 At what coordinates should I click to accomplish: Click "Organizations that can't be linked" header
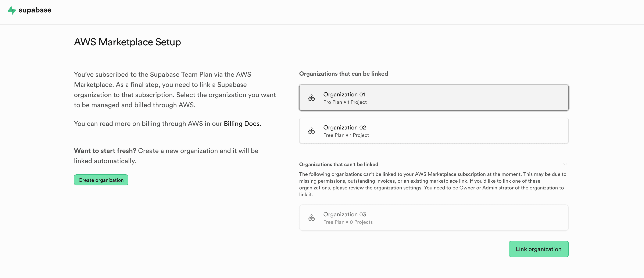click(x=339, y=164)
